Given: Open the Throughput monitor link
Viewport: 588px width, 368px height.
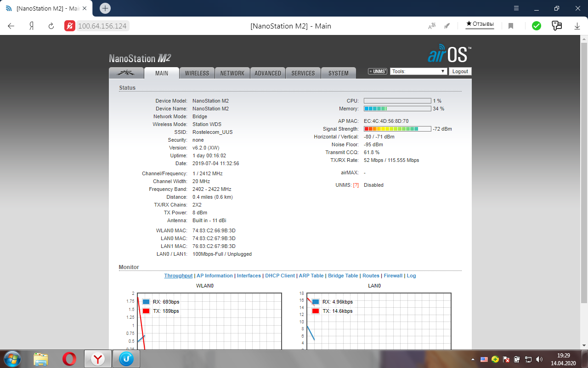Looking at the screenshot, I should pyautogui.click(x=178, y=276).
